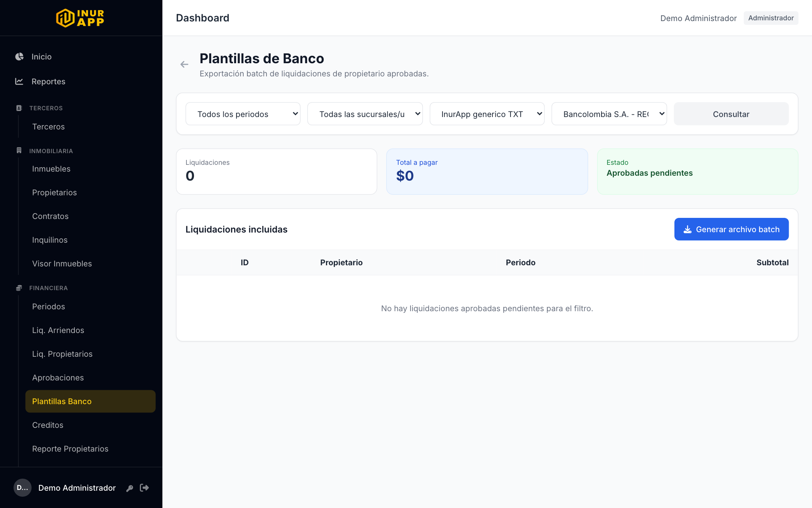Click Demo Administrador name in sidebar footer
The width and height of the screenshot is (812, 508).
coord(77,488)
